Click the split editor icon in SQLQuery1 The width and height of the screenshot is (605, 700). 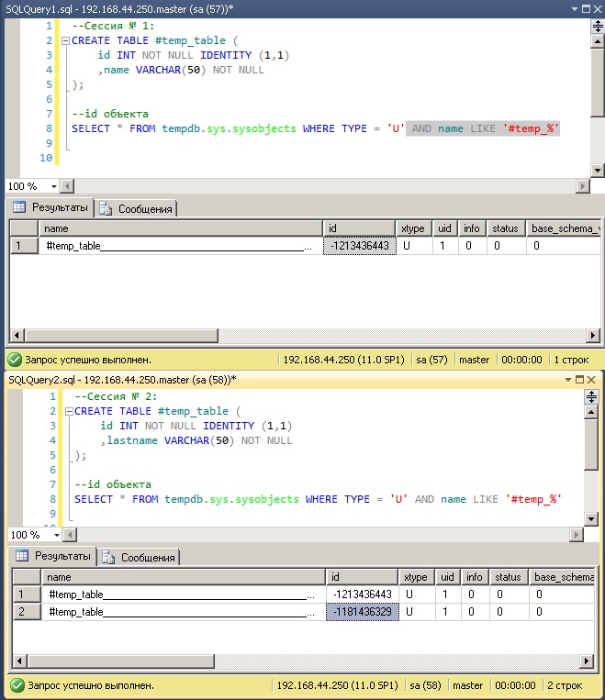(597, 26)
